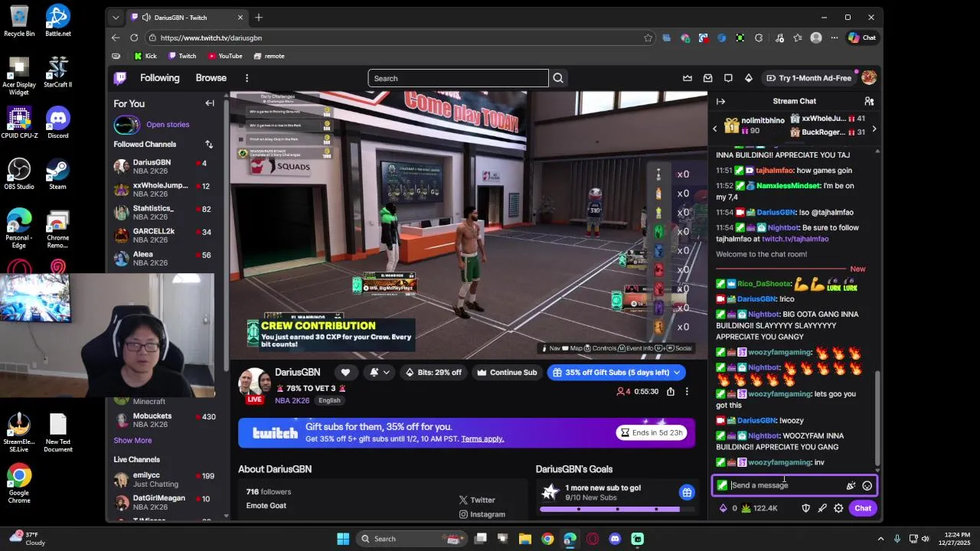The height and width of the screenshot is (551, 980).
Task: Unfollow DariusGBN with heart button
Action: point(345,373)
